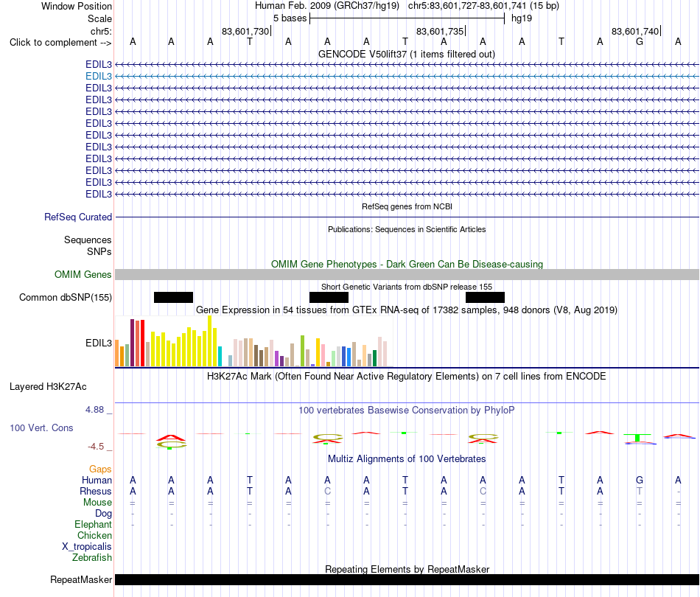Click the 'Click to complement -->' label
This screenshot has height=597, width=700.
60,43
